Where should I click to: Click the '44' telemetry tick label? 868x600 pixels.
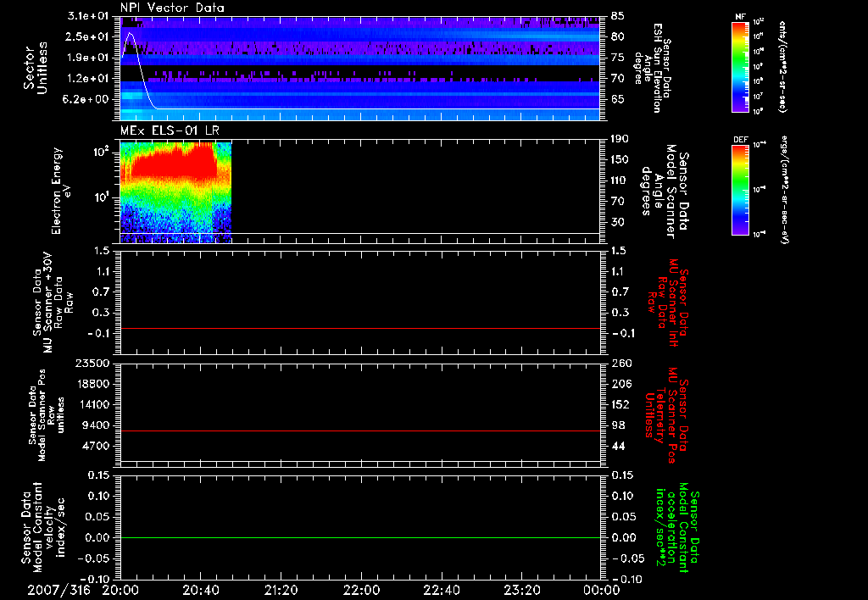coord(618,446)
